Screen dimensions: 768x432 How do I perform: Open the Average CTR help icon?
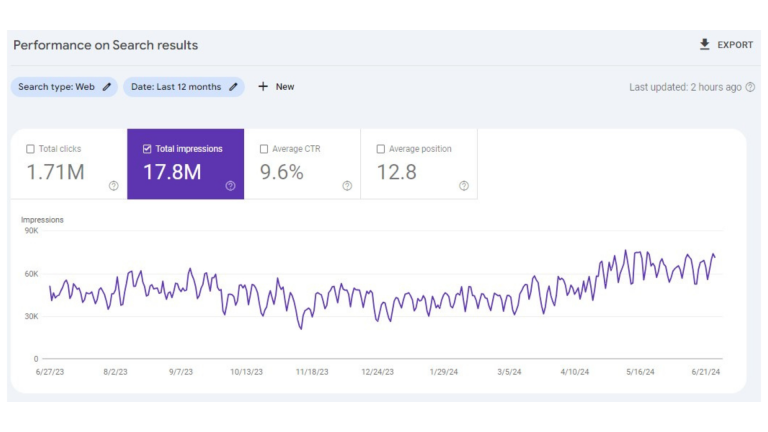(x=347, y=185)
